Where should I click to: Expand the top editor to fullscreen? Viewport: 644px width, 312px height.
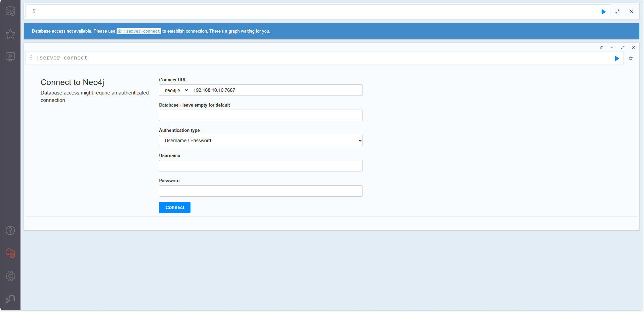click(x=617, y=11)
